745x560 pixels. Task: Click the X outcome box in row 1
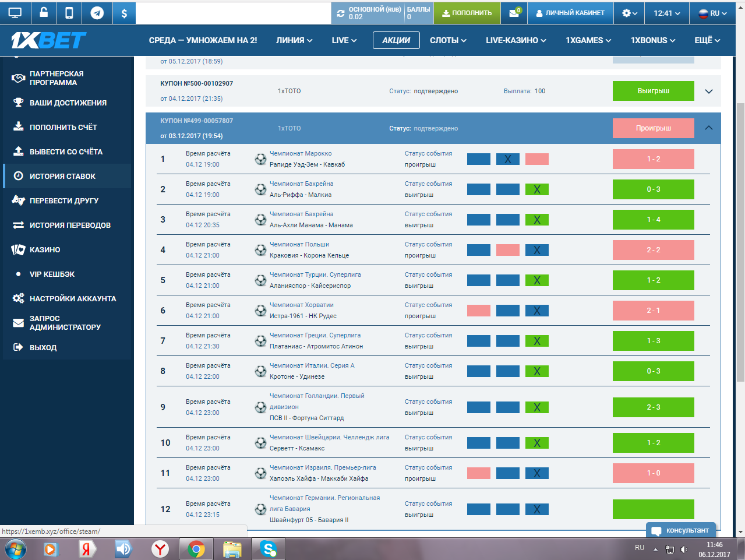point(508,159)
